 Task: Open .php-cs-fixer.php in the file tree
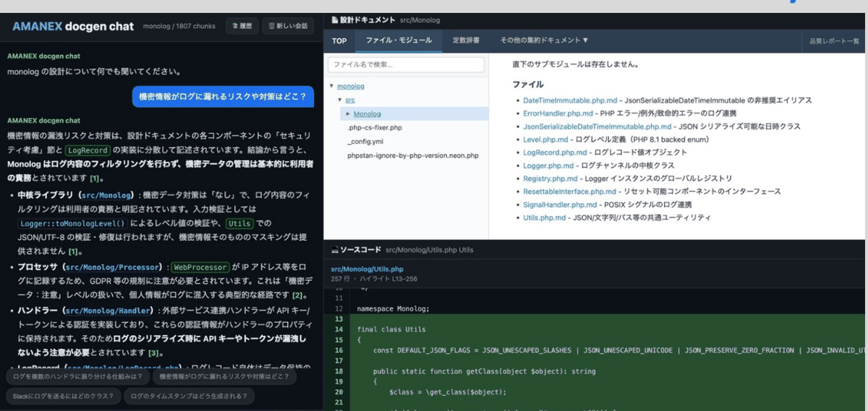tap(375, 127)
